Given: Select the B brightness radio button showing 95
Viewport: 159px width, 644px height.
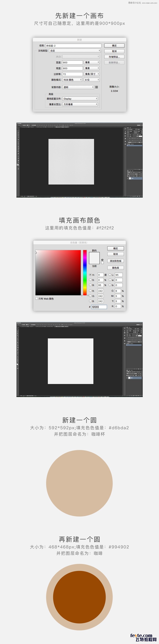Looking at the screenshot, I should point(90,285).
